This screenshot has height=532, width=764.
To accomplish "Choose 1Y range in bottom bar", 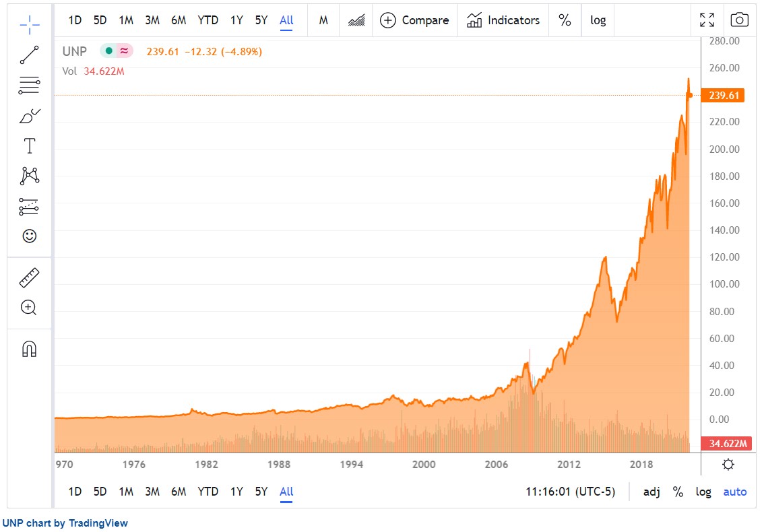I will (x=236, y=492).
